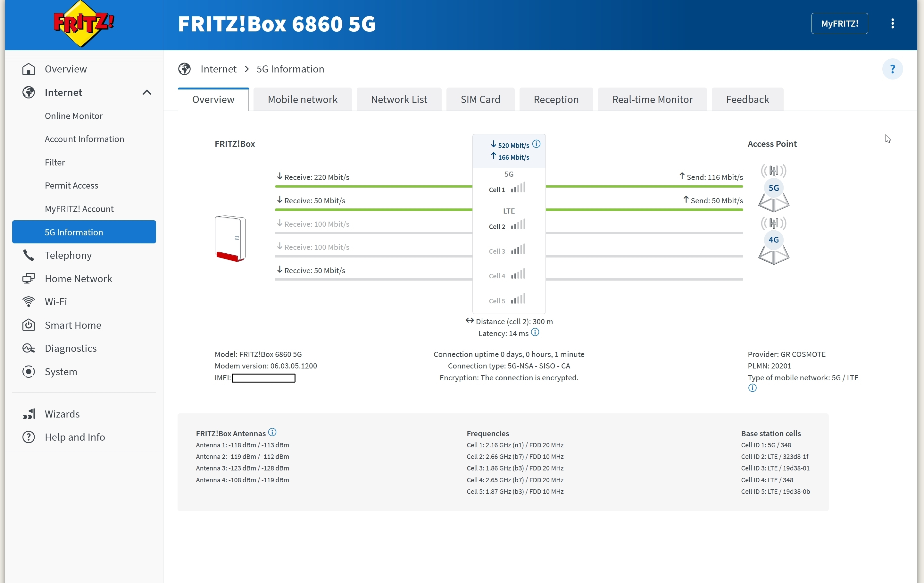
Task: Collapse the Internet menu chevron
Action: [146, 93]
